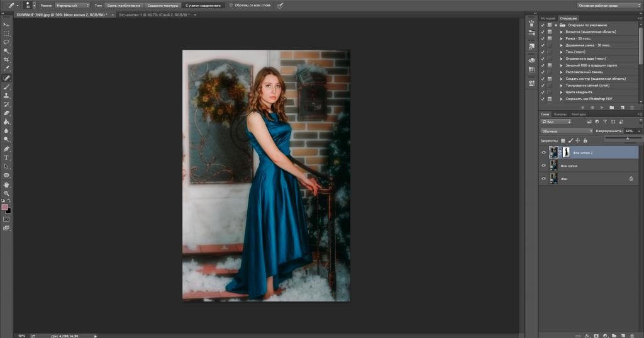Select the Pen tool
The height and width of the screenshot is (338, 644).
6,149
